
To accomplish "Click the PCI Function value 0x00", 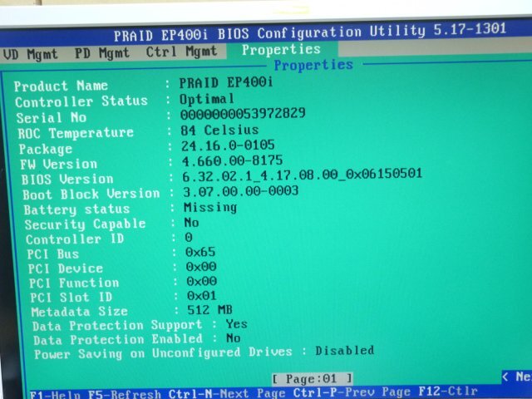I will [x=201, y=281].
